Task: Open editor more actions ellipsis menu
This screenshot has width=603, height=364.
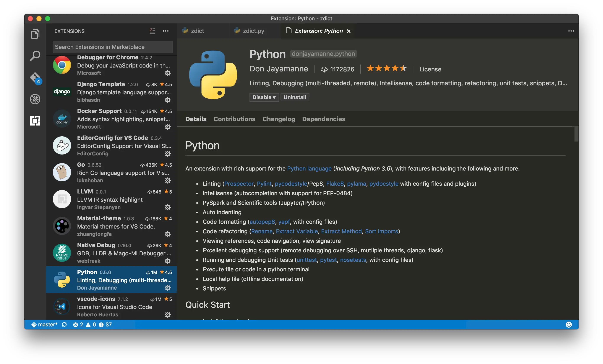Action: [571, 31]
